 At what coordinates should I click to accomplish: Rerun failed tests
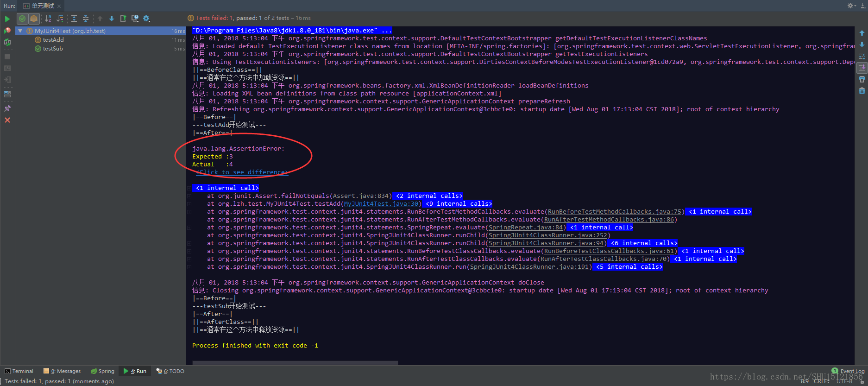click(7, 31)
